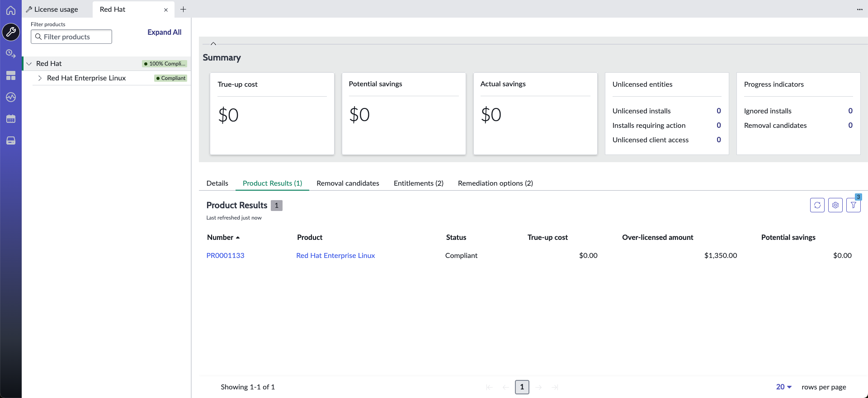Viewport: 868px width, 398px height.
Task: Click the Ignored installs count
Action: 850,111
